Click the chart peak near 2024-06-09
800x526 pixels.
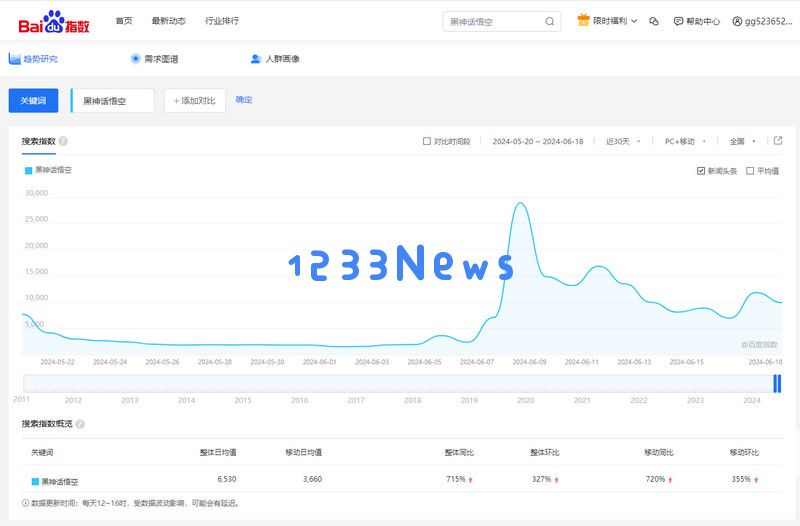click(520, 204)
